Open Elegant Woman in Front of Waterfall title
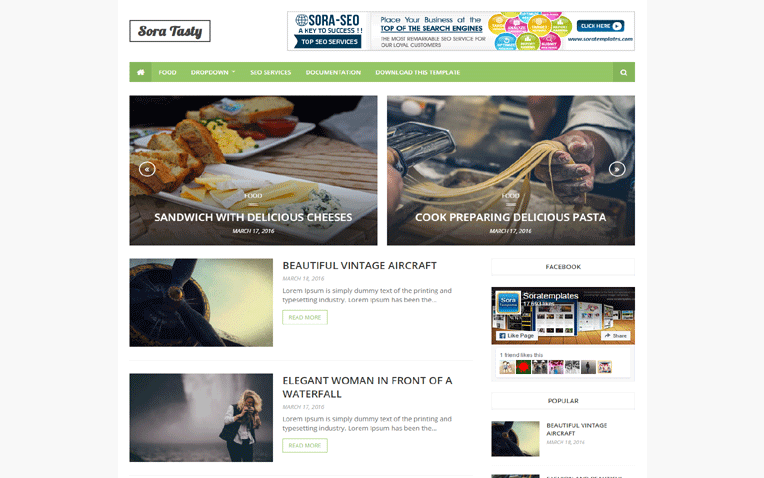This screenshot has height=478, width=764. (x=367, y=387)
